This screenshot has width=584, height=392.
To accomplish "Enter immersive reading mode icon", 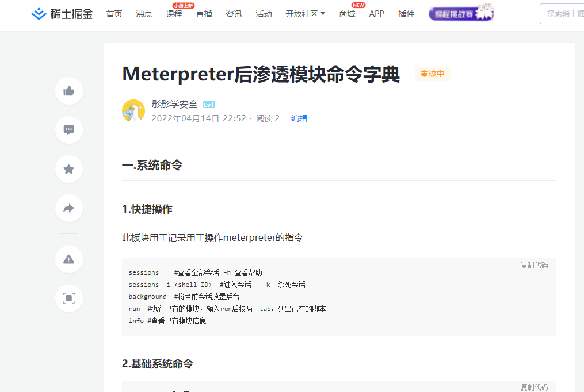I will click(x=69, y=298).
